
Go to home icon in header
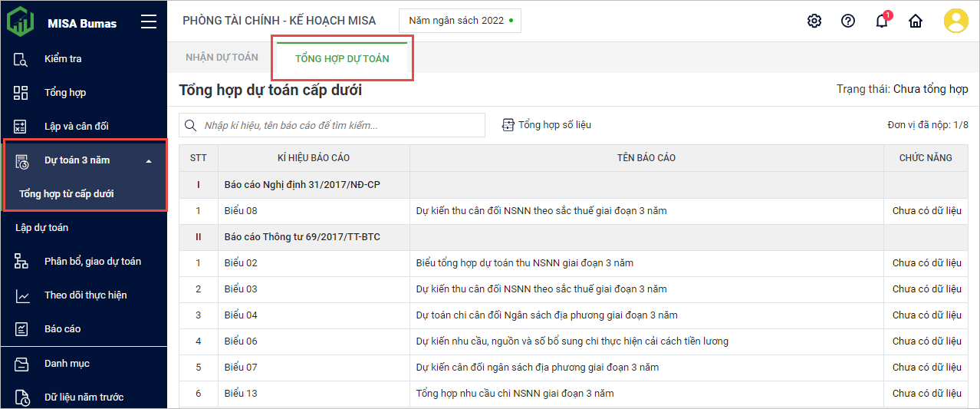pyautogui.click(x=915, y=21)
